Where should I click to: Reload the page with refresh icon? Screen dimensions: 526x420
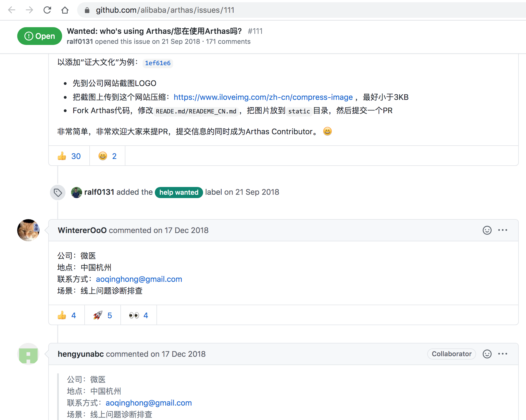[47, 10]
